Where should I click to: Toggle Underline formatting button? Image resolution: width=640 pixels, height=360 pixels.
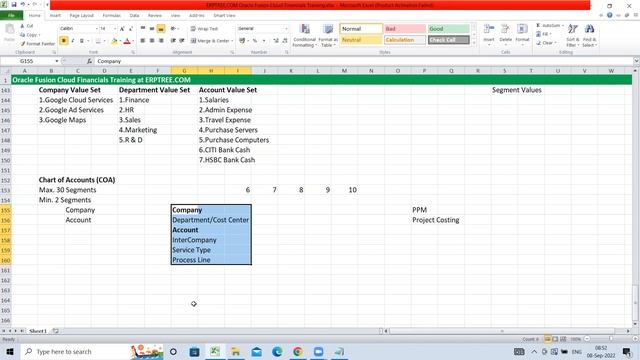82,41
